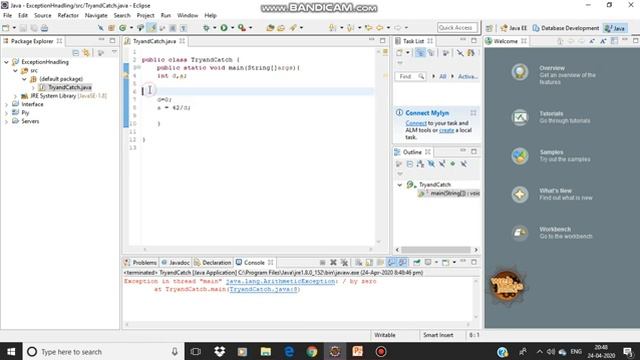Click the Maximize Editor area icon

click(382, 40)
